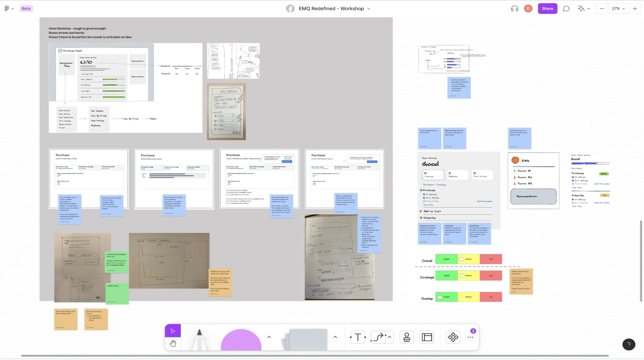Toggle the Medium radio in the Overall row

click(462, 259)
